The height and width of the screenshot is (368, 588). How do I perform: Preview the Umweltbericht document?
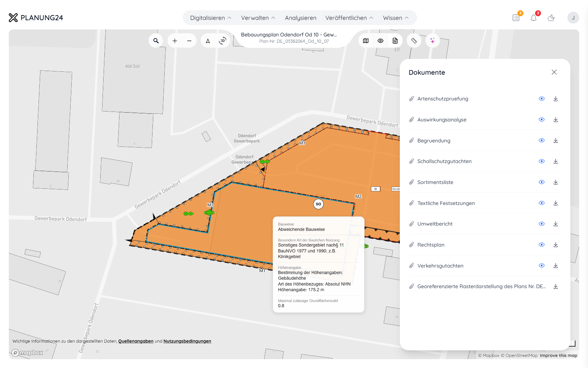[x=542, y=224]
